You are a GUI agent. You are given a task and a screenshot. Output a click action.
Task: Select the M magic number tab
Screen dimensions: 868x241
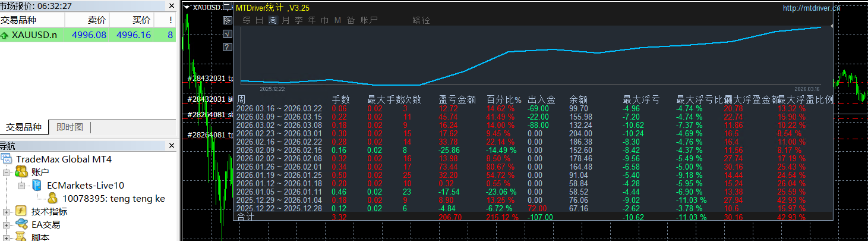click(x=337, y=20)
